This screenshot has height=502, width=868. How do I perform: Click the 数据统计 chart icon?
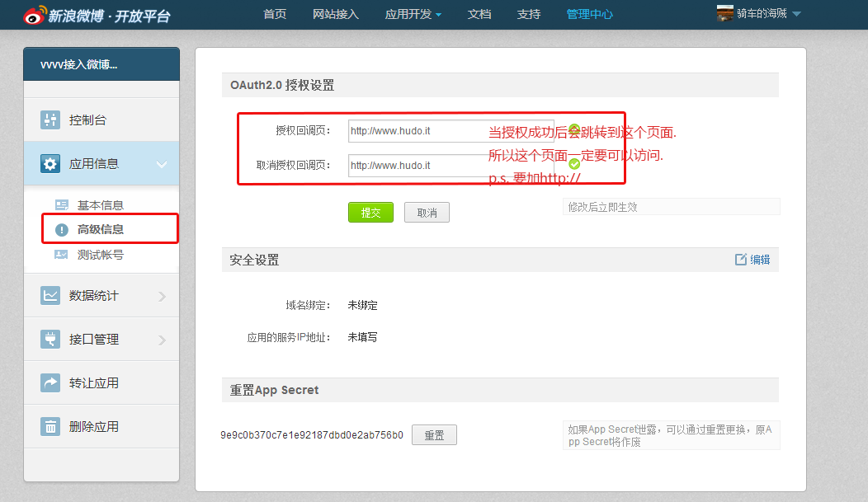click(x=50, y=295)
